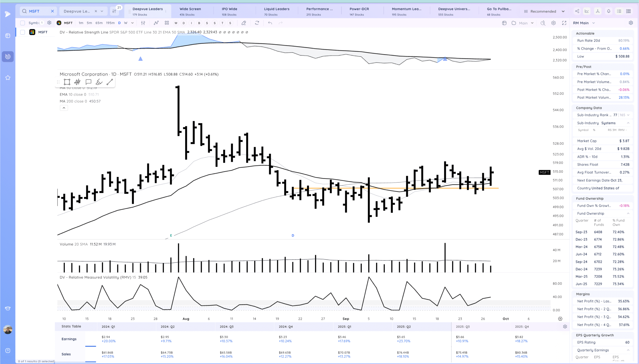Switch to the Momentum Lea... tab
The height and width of the screenshot is (364, 639).
click(x=406, y=11)
